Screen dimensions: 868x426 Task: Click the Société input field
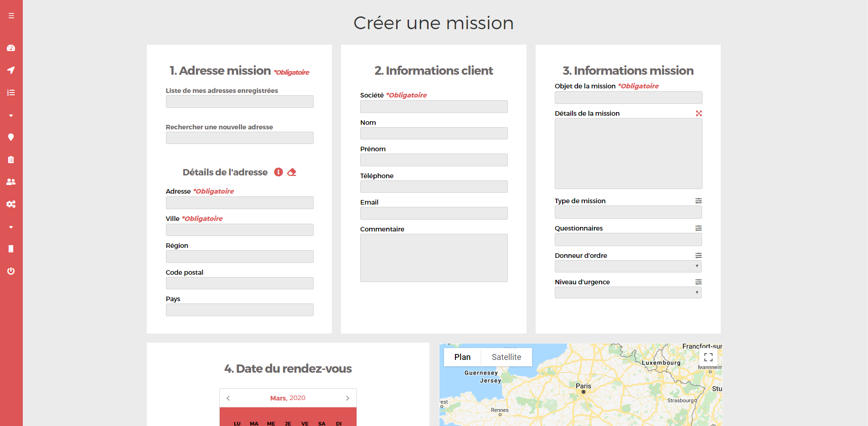click(434, 107)
